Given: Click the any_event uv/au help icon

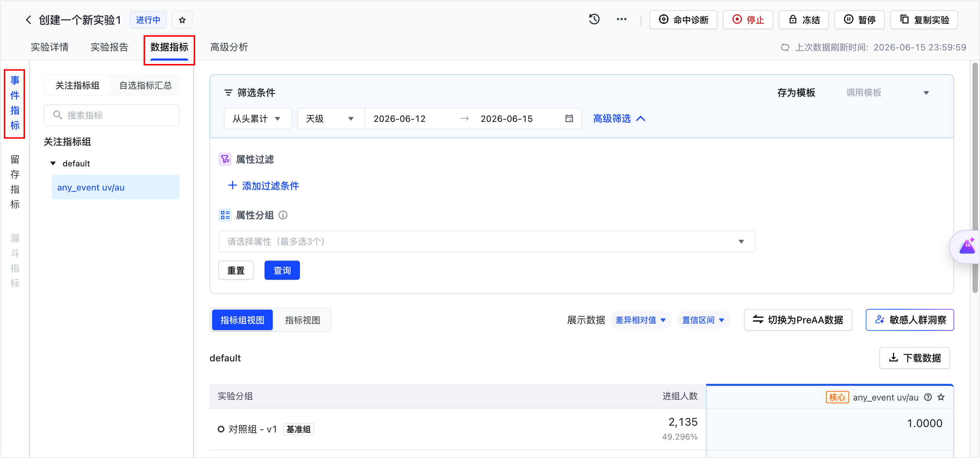Looking at the screenshot, I should click(928, 397).
